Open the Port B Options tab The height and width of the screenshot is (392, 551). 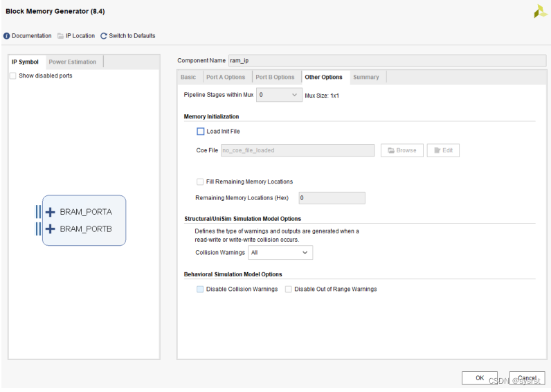point(275,78)
